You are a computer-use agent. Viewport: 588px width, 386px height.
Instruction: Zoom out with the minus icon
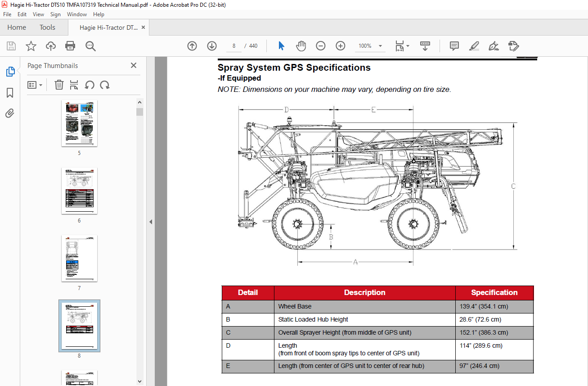tap(320, 46)
